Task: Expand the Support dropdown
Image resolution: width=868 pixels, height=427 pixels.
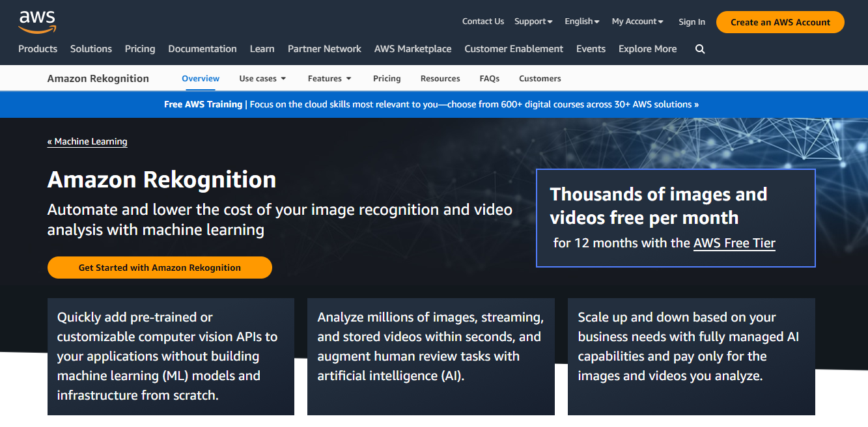Action: [x=533, y=21]
